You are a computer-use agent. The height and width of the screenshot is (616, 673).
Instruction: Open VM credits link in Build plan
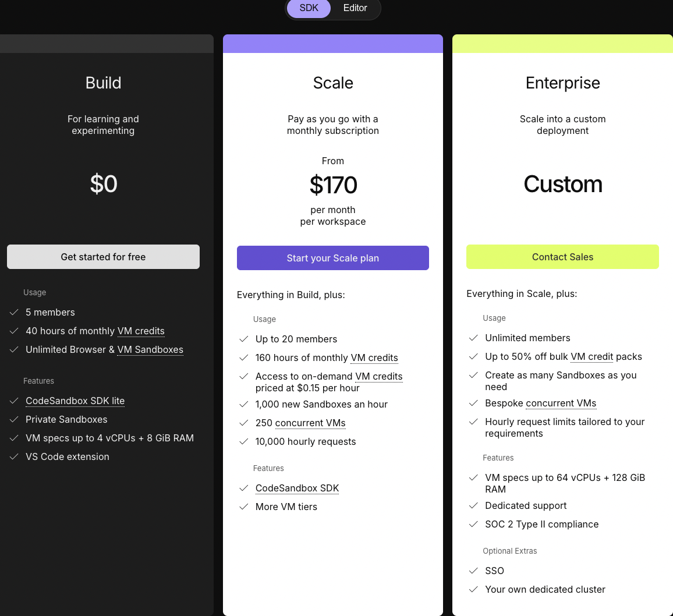coord(141,331)
